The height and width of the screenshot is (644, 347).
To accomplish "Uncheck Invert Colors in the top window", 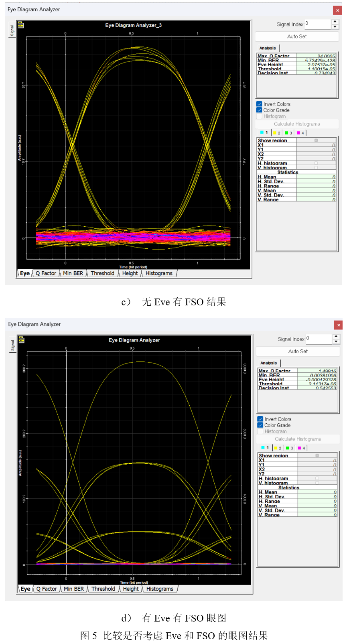I will pos(260,104).
